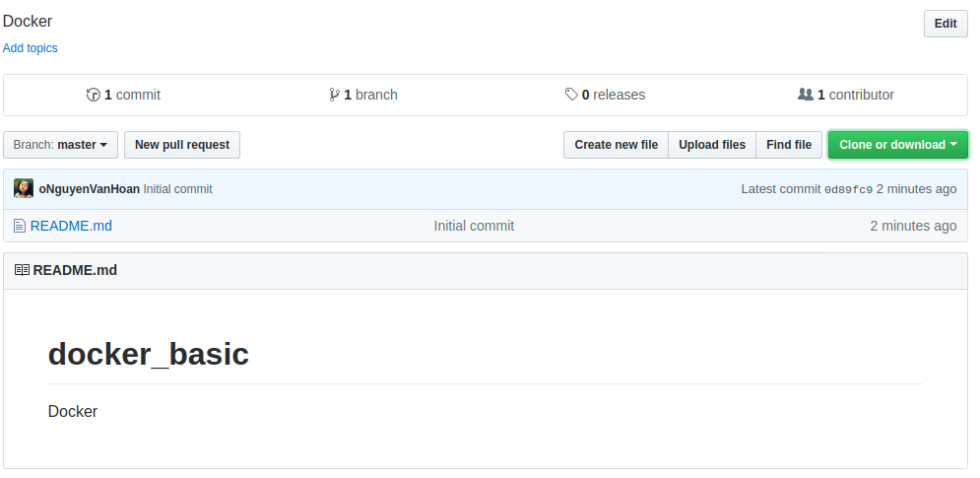Open the oNguyenVanHoan author profile link
This screenshot has height=478, width=980.
click(x=89, y=189)
